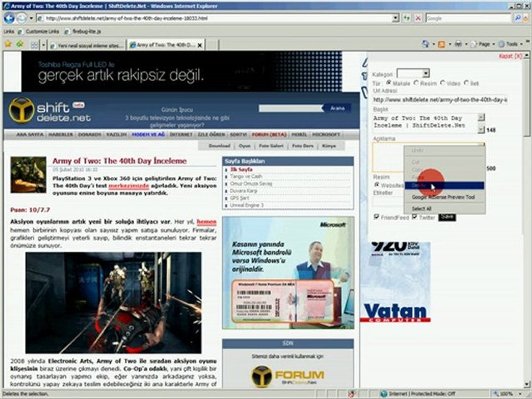This screenshot has width=532, height=399.
Task: Open the HABERLER navigation item
Action: click(60, 135)
